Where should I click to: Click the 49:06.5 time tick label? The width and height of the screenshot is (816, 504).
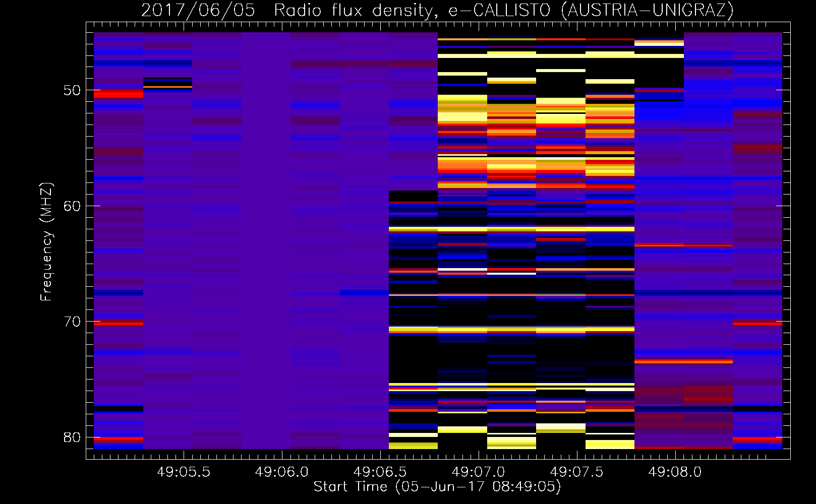click(380, 472)
